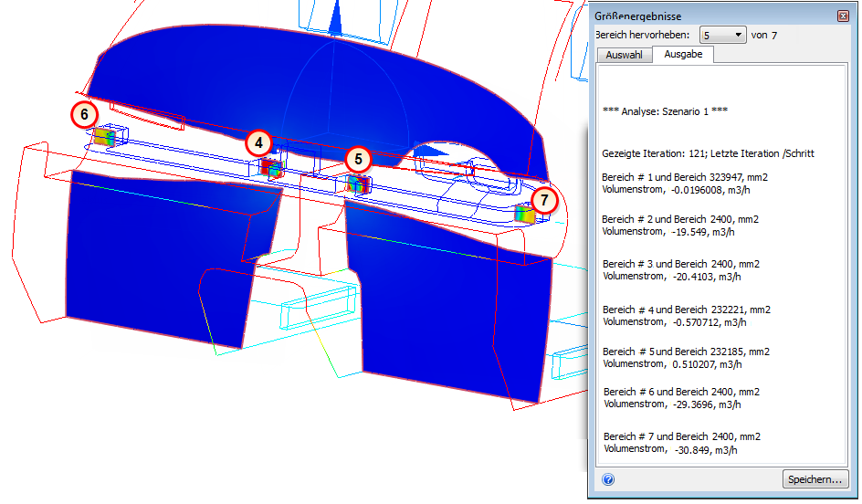Select the value 'Volumenstrom, 0.510207, m3/h'

[672, 364]
